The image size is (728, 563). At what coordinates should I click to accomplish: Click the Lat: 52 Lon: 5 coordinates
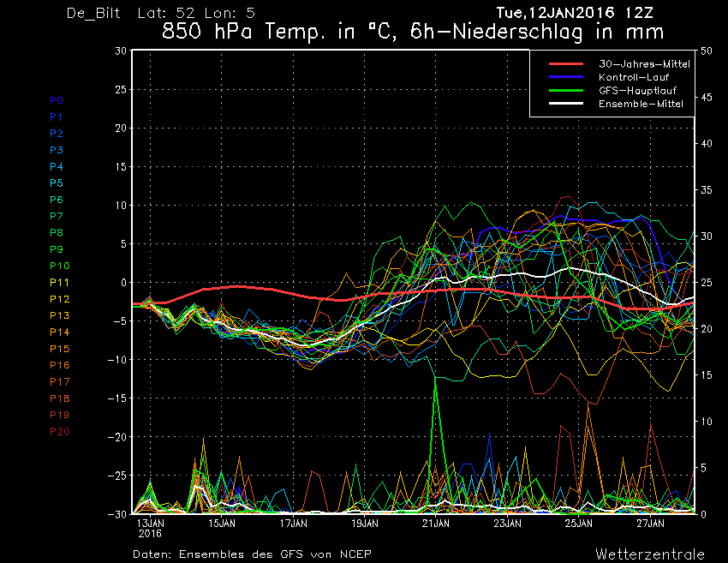click(196, 13)
